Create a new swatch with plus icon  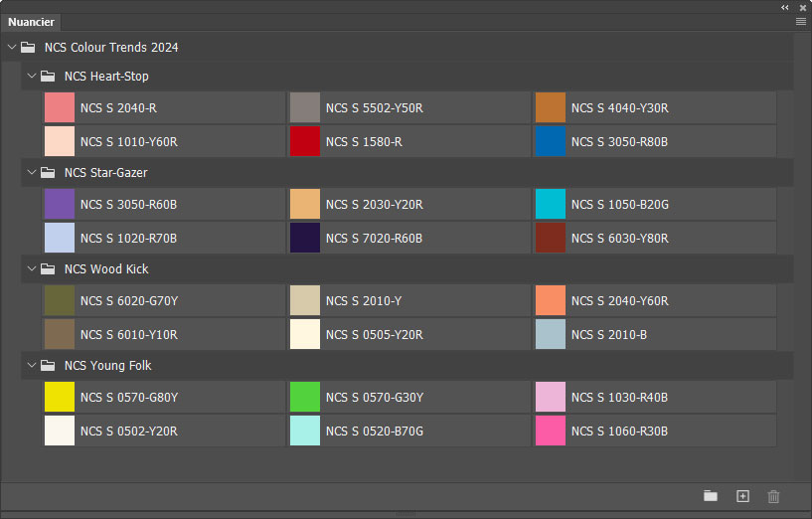(742, 496)
